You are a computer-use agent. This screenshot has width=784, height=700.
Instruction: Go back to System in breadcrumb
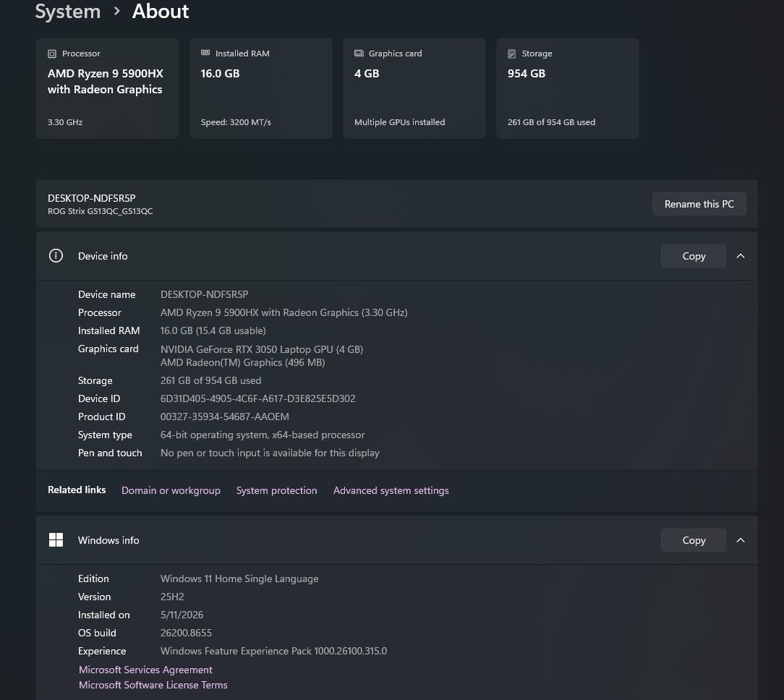[68, 11]
